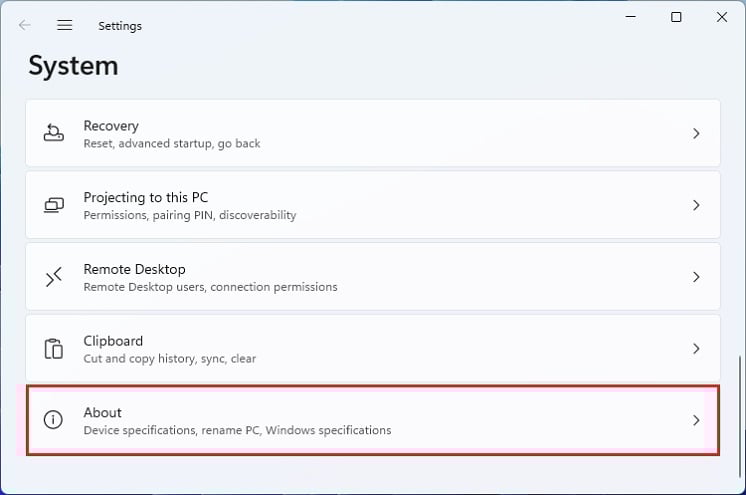The image size is (746, 495).
Task: Expand About chevron arrow
Action: coord(696,421)
